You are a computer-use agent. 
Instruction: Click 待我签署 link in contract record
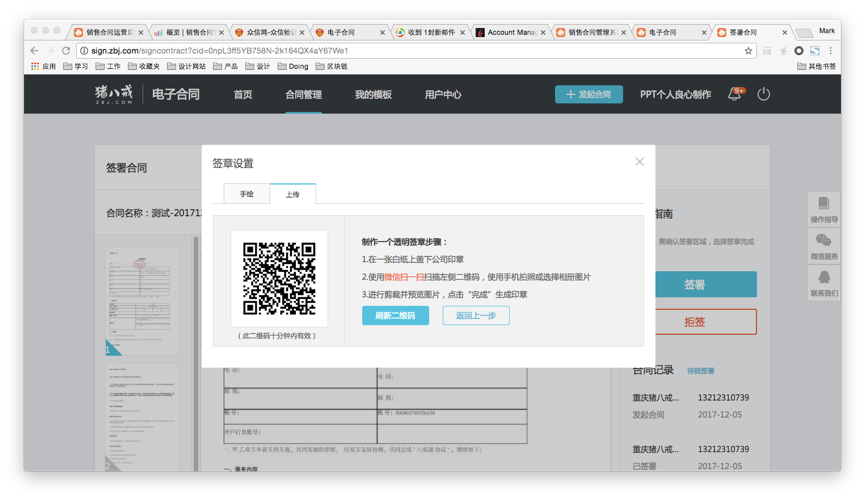point(701,371)
